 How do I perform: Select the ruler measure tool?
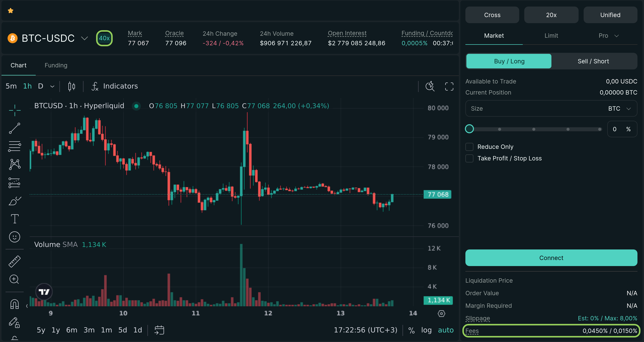(x=14, y=261)
